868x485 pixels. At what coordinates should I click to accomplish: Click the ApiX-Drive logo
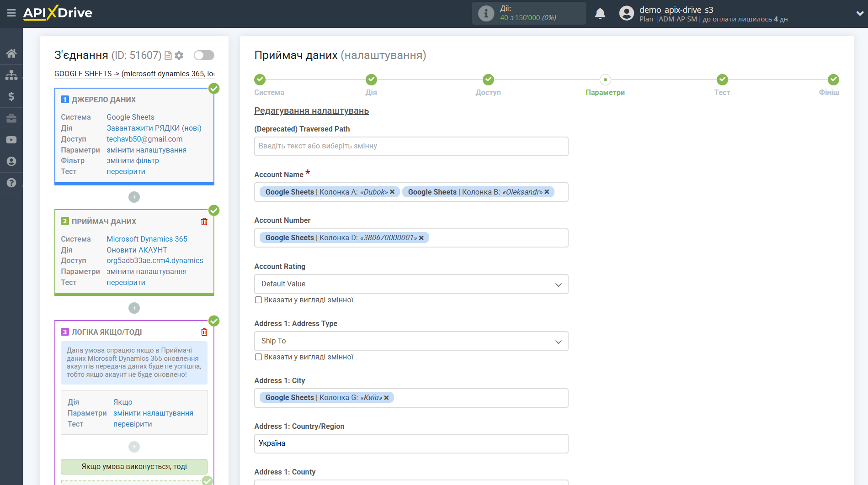point(58,13)
